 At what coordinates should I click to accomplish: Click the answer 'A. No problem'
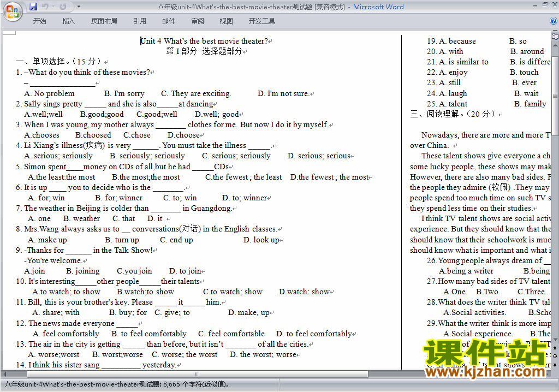pos(49,93)
